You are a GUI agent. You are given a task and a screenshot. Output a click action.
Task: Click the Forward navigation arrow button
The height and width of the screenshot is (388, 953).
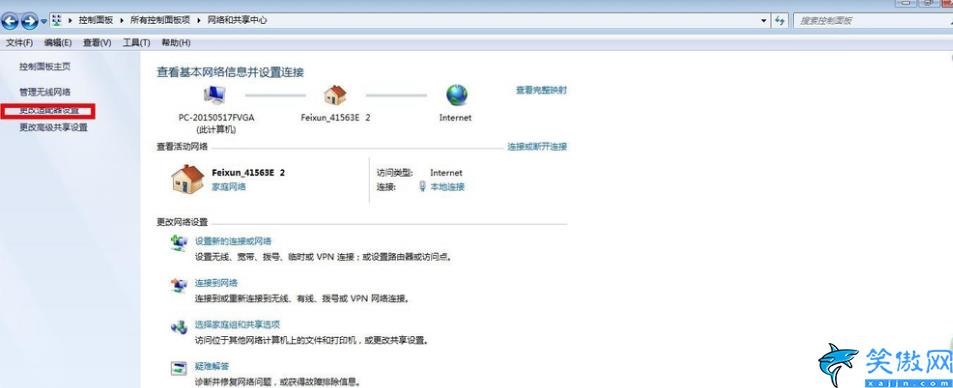pyautogui.click(x=29, y=21)
